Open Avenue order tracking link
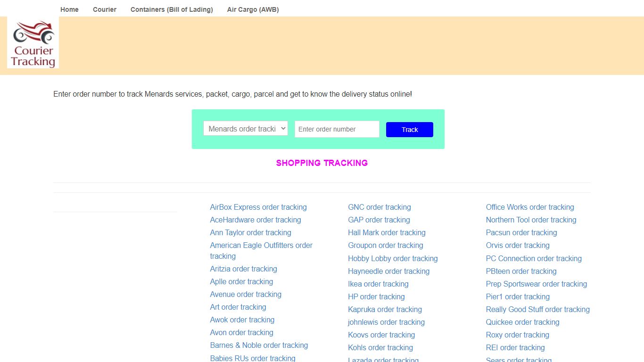Image resolution: width=644 pixels, height=362 pixels. pyautogui.click(x=246, y=294)
